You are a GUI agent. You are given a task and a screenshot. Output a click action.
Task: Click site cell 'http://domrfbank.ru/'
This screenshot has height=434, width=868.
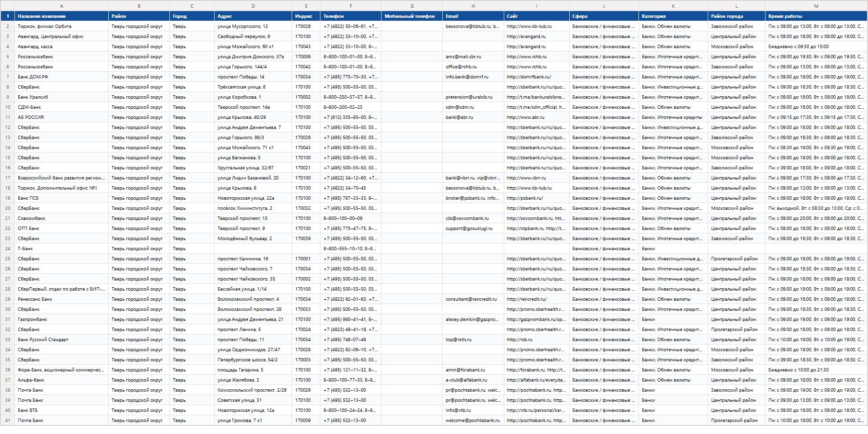tap(536, 77)
